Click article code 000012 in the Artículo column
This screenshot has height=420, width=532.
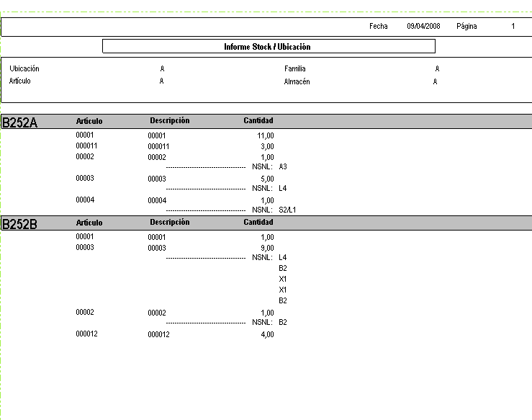[x=86, y=334]
